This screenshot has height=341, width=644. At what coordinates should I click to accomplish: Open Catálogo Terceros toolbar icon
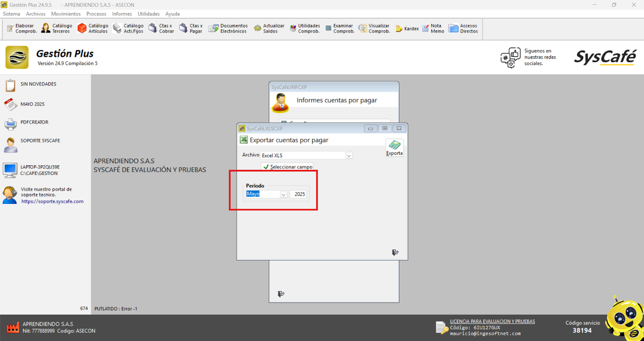click(57, 29)
